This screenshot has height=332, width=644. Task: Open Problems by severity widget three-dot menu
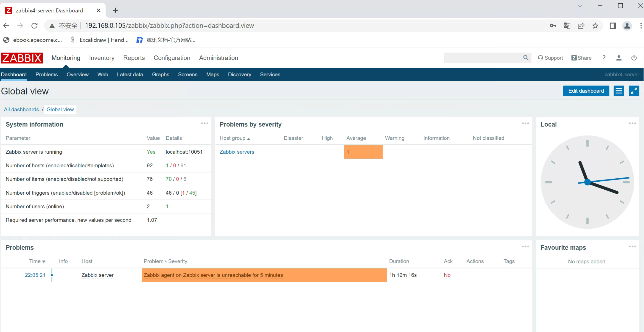click(525, 123)
